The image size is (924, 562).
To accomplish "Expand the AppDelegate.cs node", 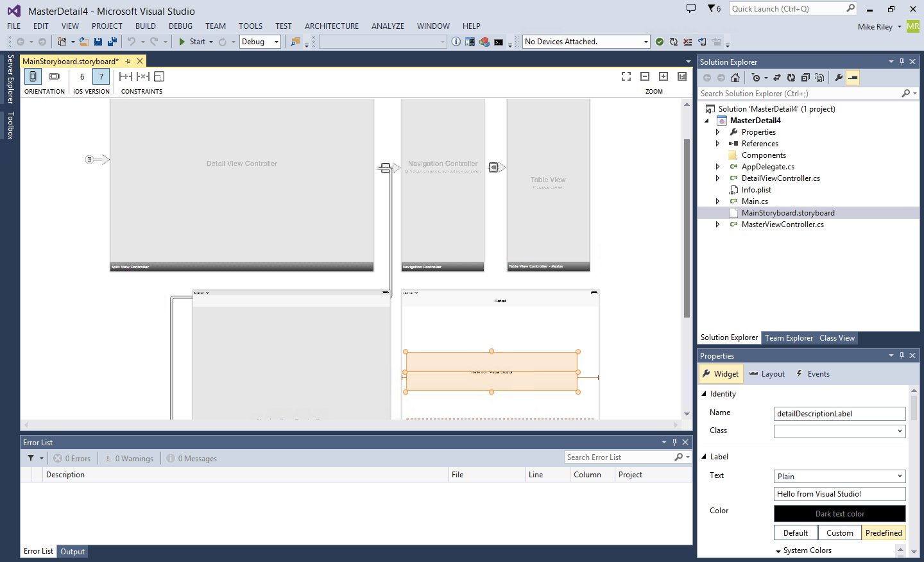I will pos(718,167).
